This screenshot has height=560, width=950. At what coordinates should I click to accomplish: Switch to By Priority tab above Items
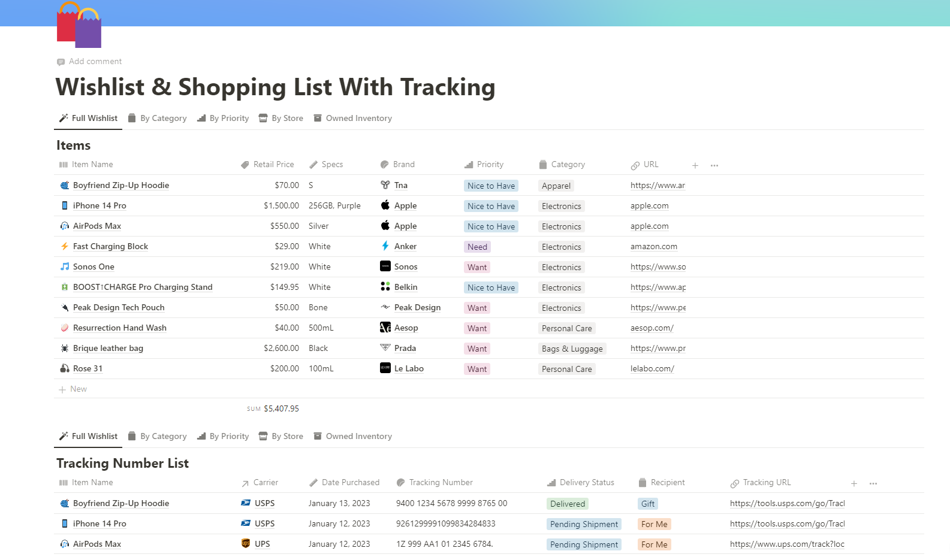223,118
